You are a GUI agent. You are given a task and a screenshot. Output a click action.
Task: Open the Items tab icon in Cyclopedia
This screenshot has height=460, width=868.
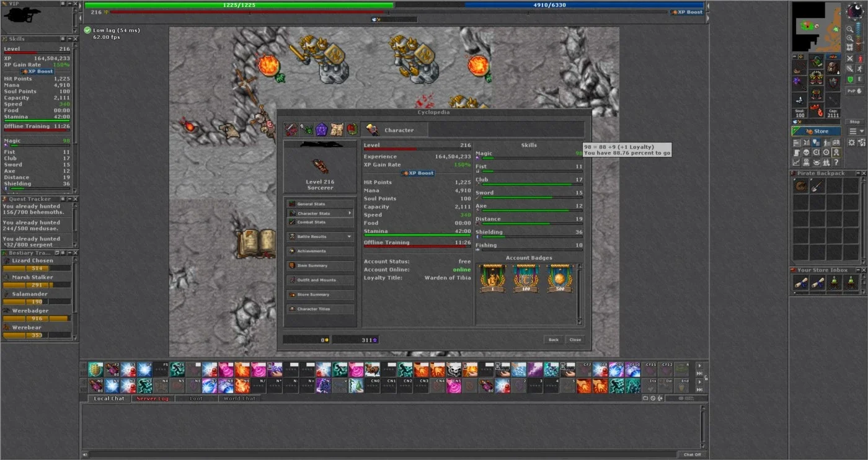pos(291,129)
